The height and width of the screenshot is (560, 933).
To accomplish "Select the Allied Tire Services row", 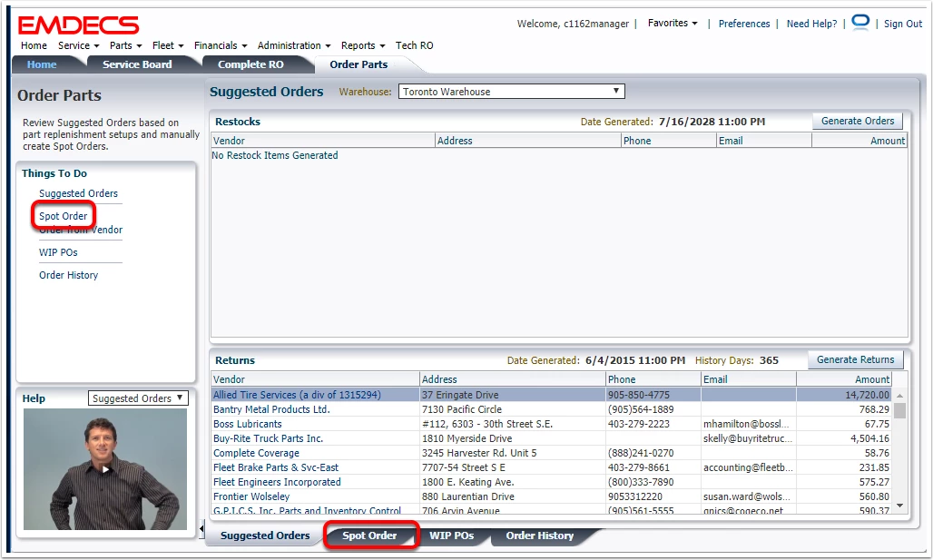I will point(552,395).
